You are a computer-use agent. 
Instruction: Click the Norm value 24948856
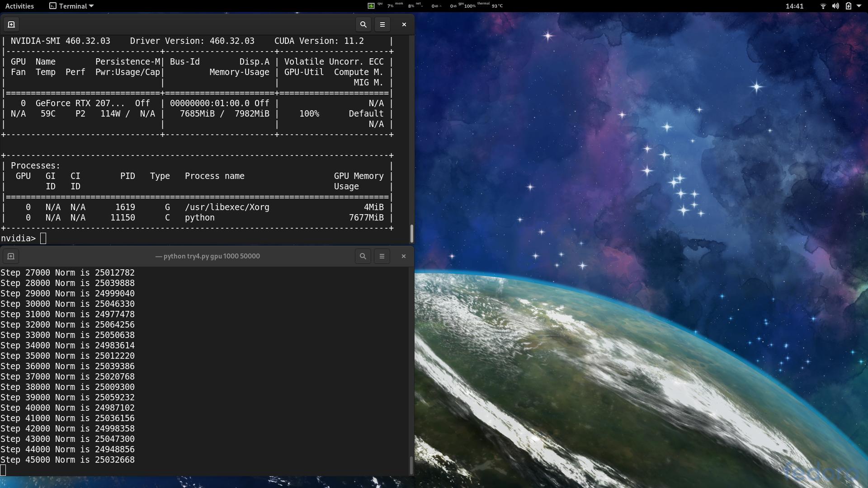115,450
